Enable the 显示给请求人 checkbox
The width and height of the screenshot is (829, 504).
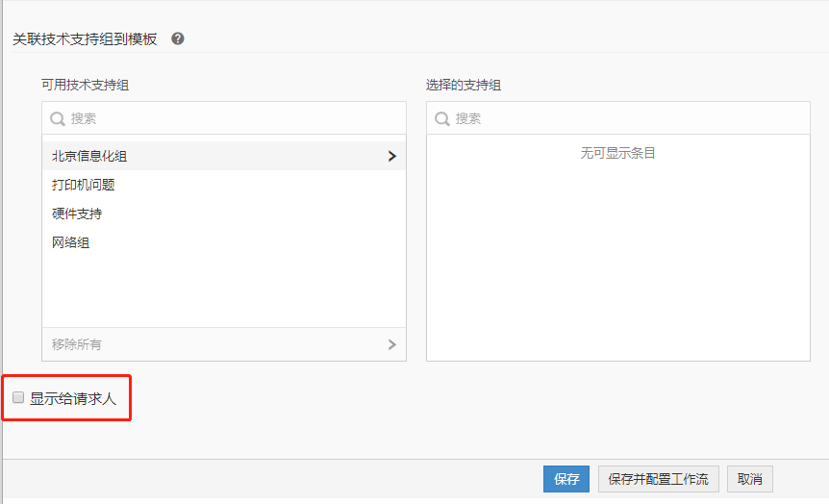coord(18,397)
